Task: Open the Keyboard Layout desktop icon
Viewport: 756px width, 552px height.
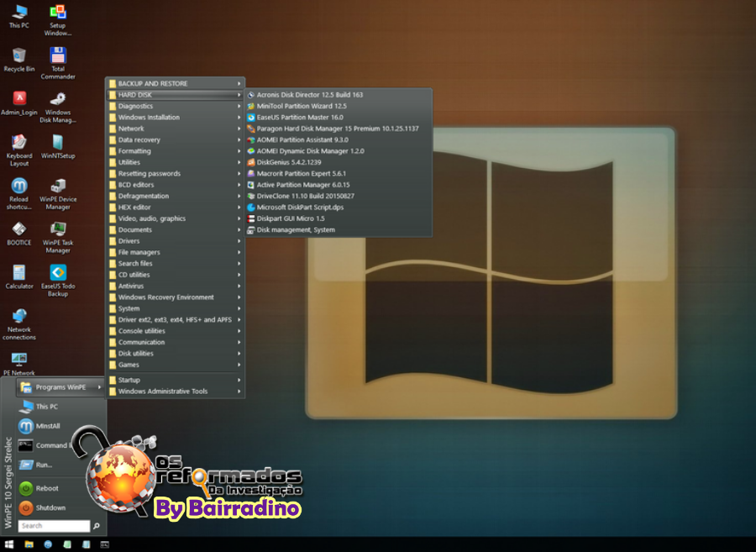Action: pos(18,143)
